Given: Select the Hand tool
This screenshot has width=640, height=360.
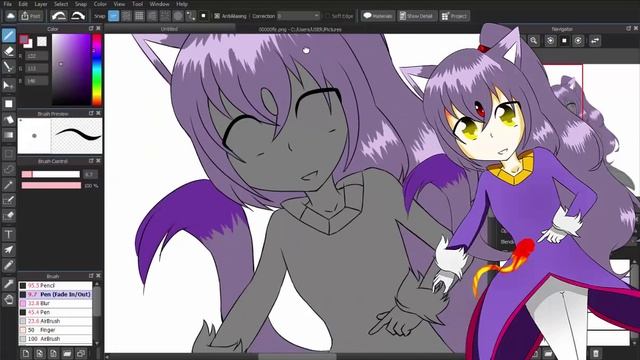Looking at the screenshot, I should click(9, 300).
